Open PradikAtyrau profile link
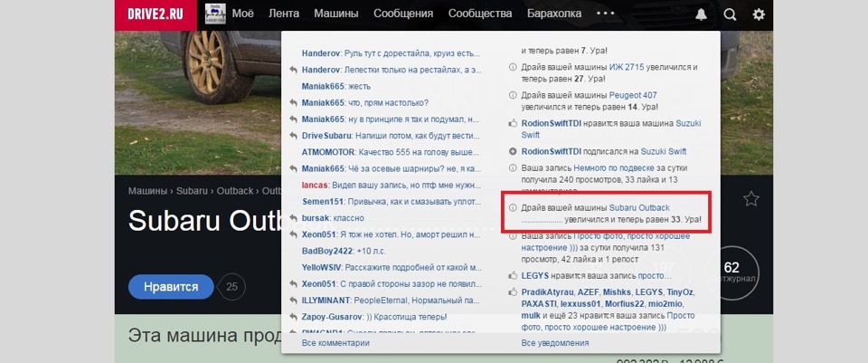868x363 pixels. 547,291
